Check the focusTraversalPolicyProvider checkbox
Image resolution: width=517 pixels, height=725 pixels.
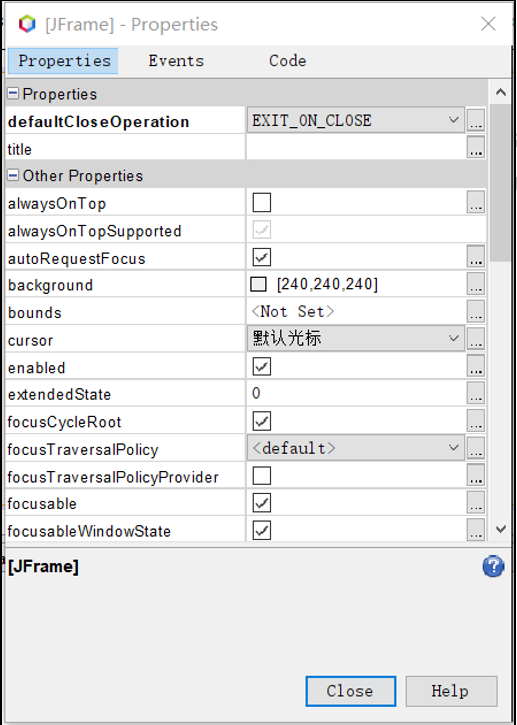pos(262,475)
